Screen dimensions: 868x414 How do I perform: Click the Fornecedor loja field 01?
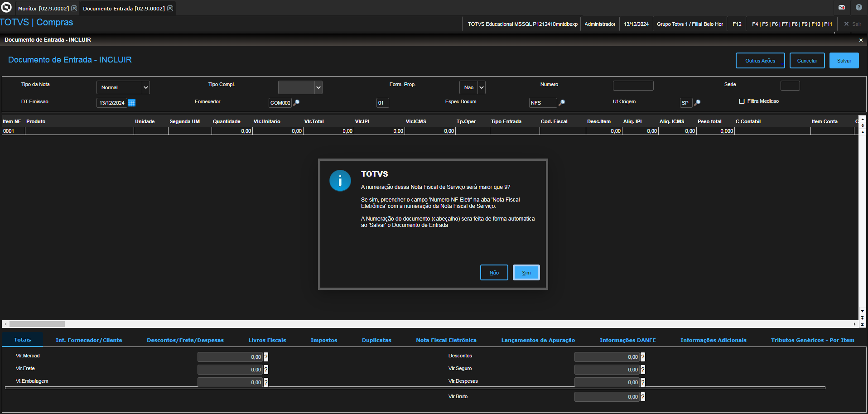382,103
